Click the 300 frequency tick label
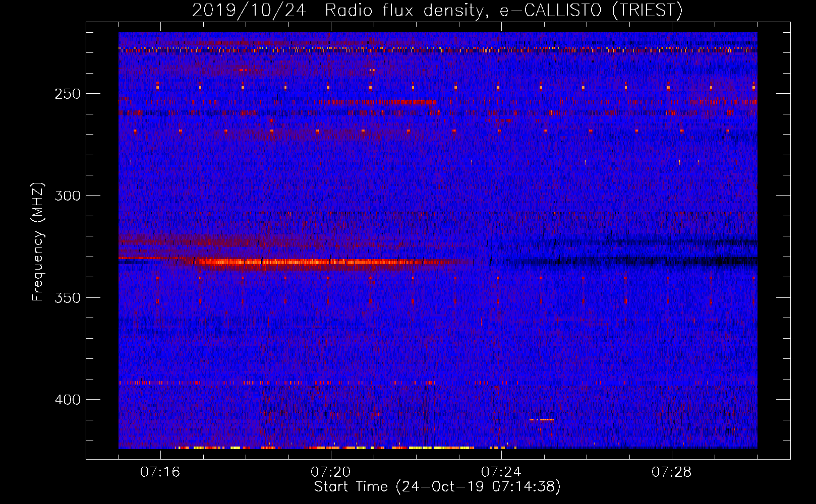Screen dimensions: 816x504 68,196
